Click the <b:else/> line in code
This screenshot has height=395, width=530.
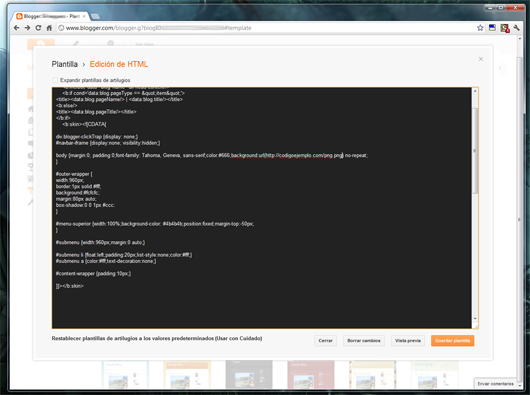(x=67, y=106)
